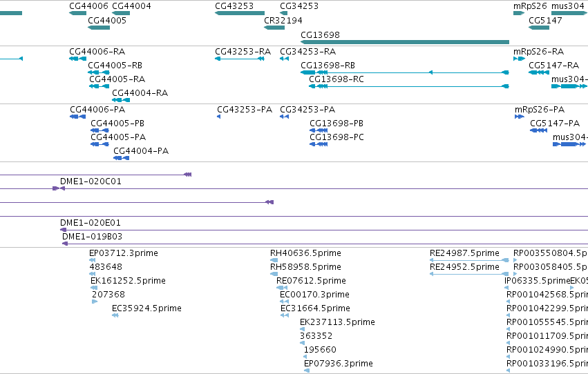Select transcript CG43253-RA
The image size is (588, 374).
243,51
